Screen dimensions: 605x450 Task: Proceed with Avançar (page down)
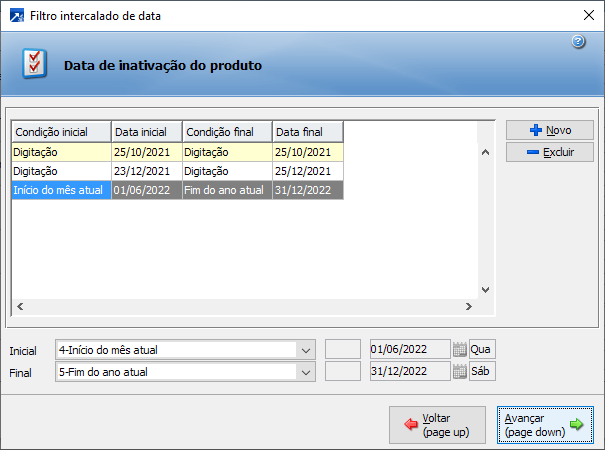pyautogui.click(x=545, y=425)
